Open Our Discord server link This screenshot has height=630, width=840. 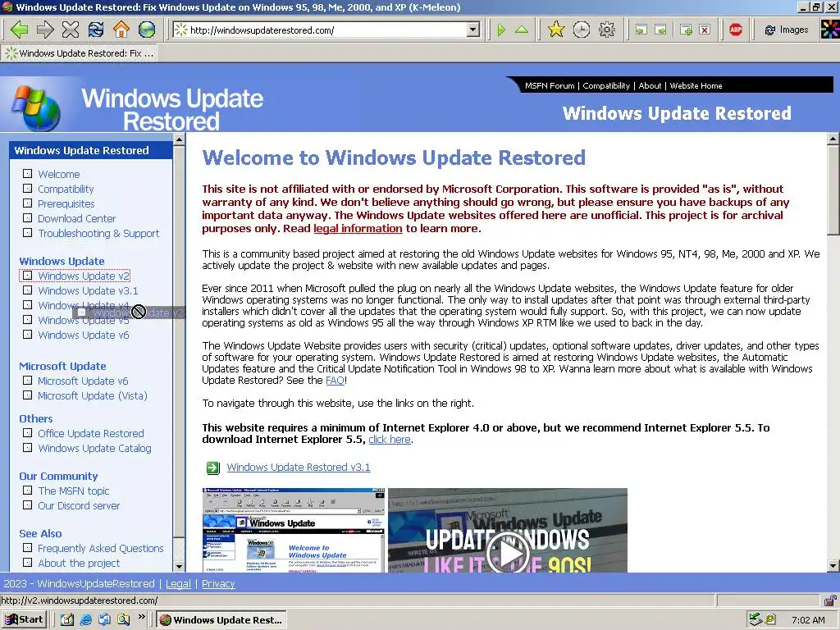coord(79,505)
